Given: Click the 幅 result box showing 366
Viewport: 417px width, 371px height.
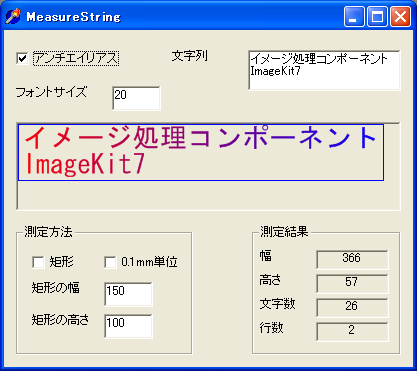Looking at the screenshot, I should pos(352,260).
